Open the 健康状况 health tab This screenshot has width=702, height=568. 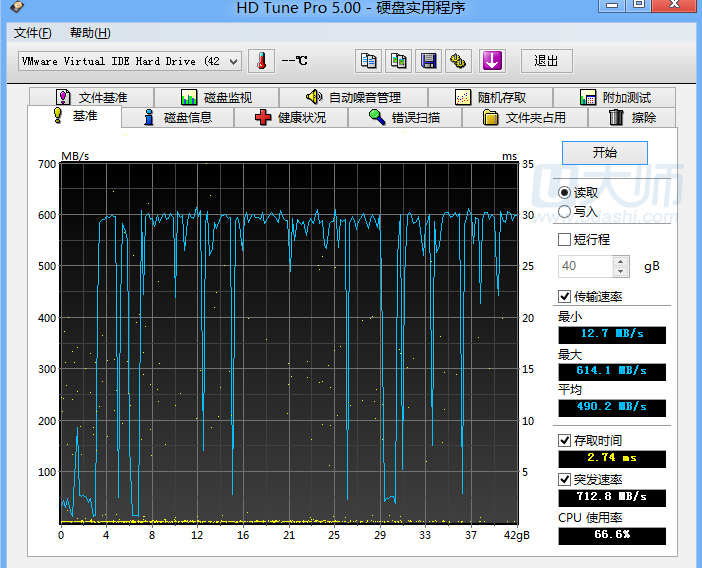(290, 118)
